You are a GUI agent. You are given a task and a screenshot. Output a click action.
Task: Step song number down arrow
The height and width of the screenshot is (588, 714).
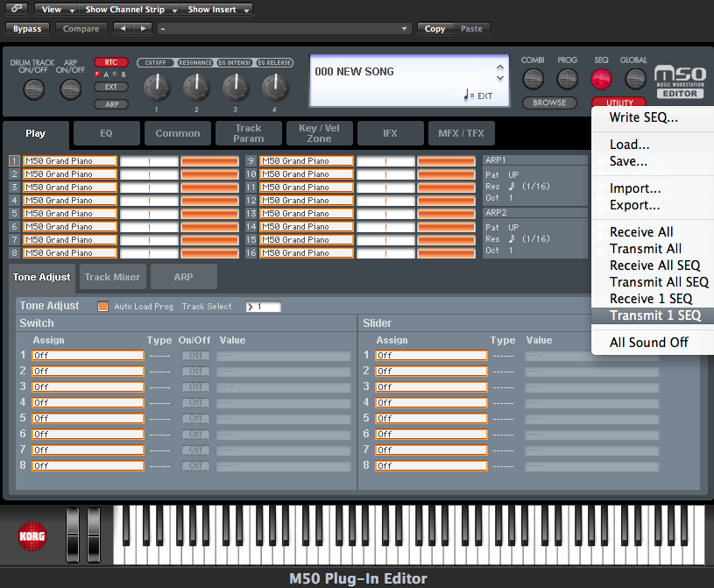(x=500, y=78)
